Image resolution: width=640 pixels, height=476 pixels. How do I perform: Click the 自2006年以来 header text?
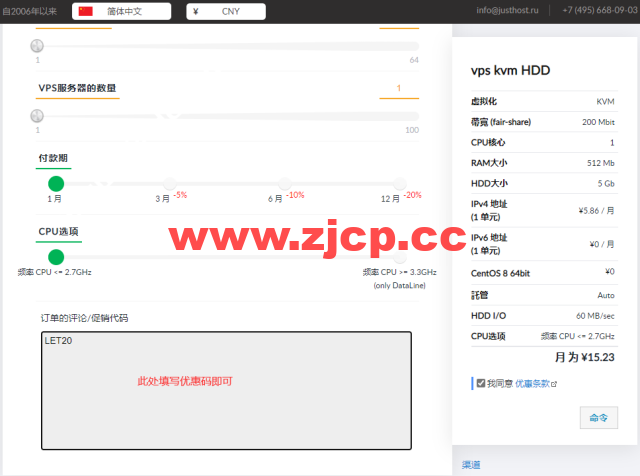29,11
